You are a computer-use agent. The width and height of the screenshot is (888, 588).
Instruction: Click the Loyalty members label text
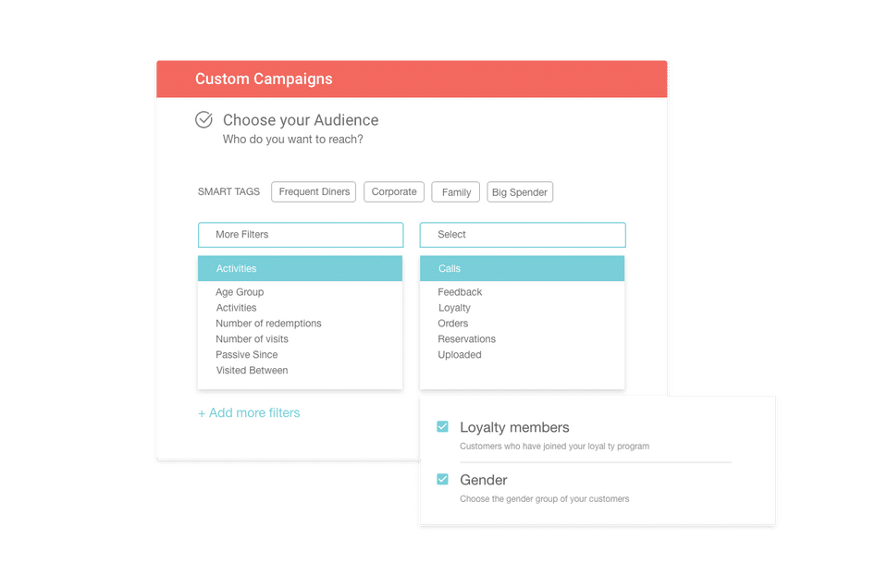pyautogui.click(x=514, y=427)
